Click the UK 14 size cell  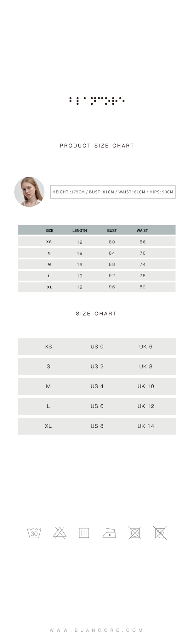(x=146, y=426)
